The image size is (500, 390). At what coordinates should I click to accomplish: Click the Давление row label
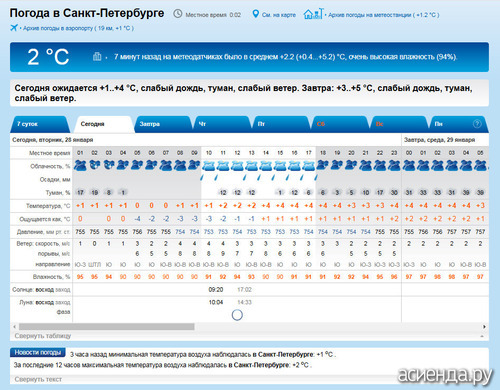(x=45, y=232)
